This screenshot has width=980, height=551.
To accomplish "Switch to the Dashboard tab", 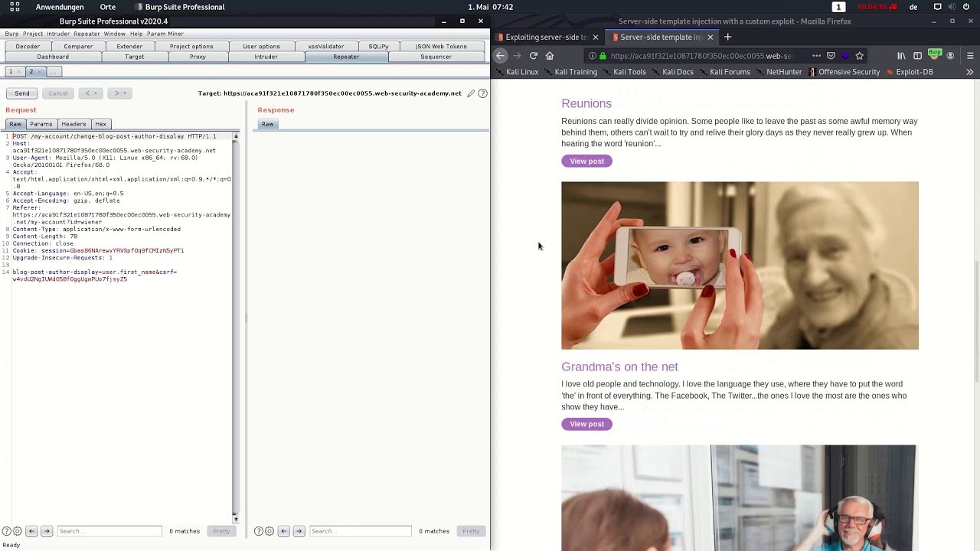I will click(53, 57).
